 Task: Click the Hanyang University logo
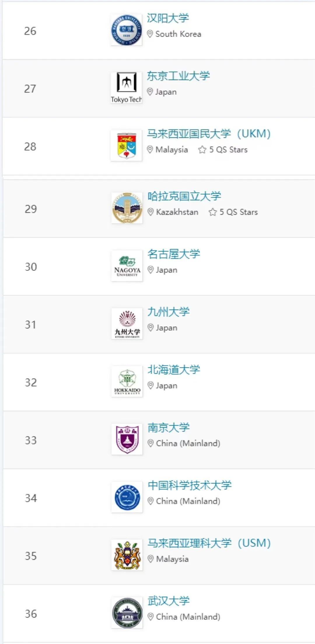click(127, 30)
